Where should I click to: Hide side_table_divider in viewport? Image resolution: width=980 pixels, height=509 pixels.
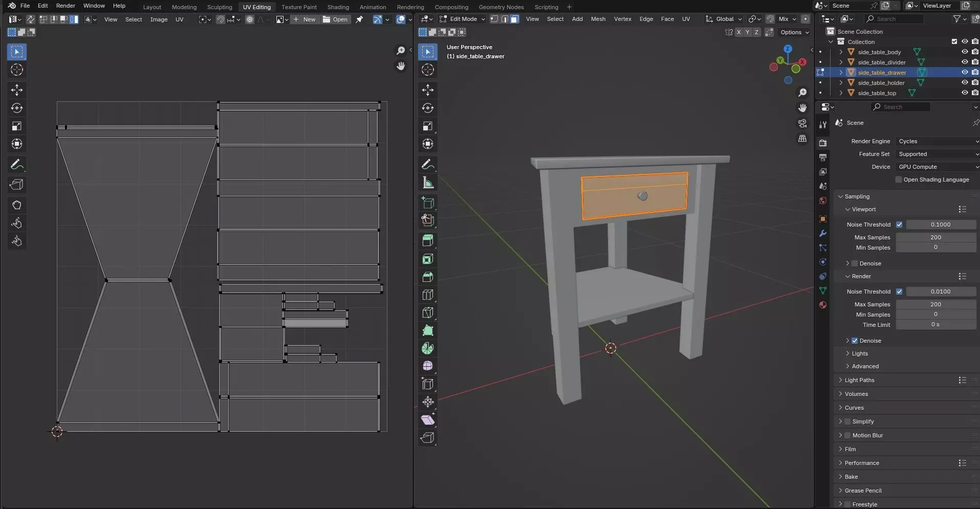point(965,62)
